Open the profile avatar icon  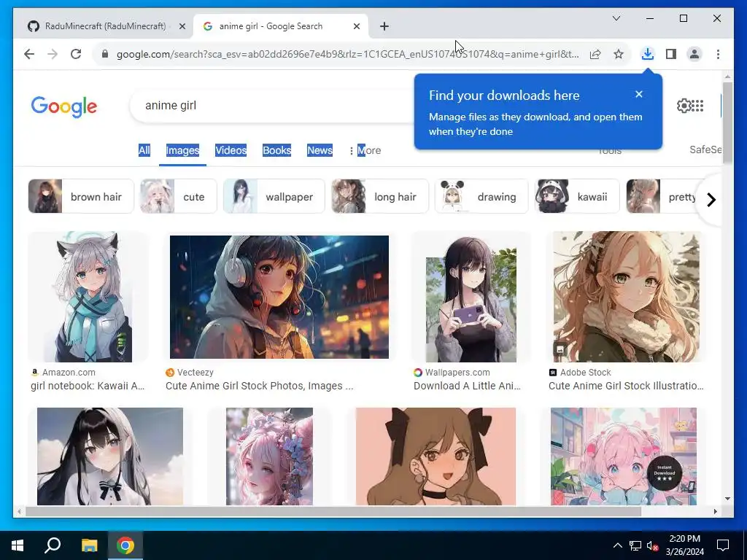click(x=694, y=54)
